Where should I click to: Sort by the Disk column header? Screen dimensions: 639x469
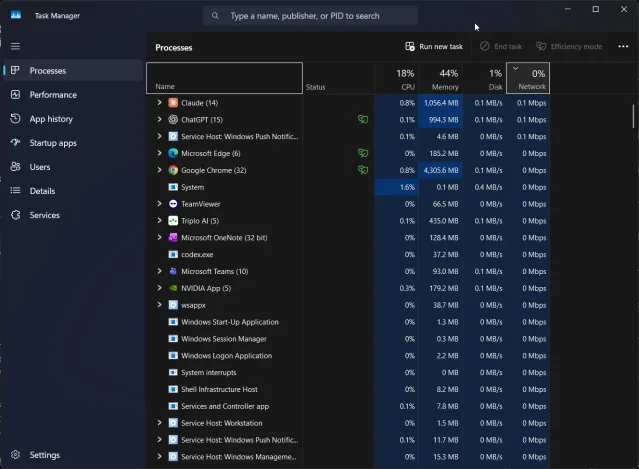coord(485,78)
